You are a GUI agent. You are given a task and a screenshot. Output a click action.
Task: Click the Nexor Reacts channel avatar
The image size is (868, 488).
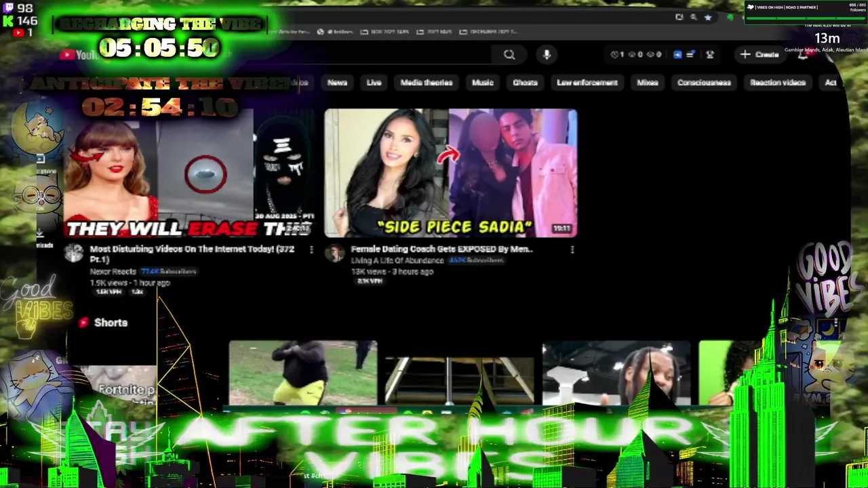[x=73, y=253]
